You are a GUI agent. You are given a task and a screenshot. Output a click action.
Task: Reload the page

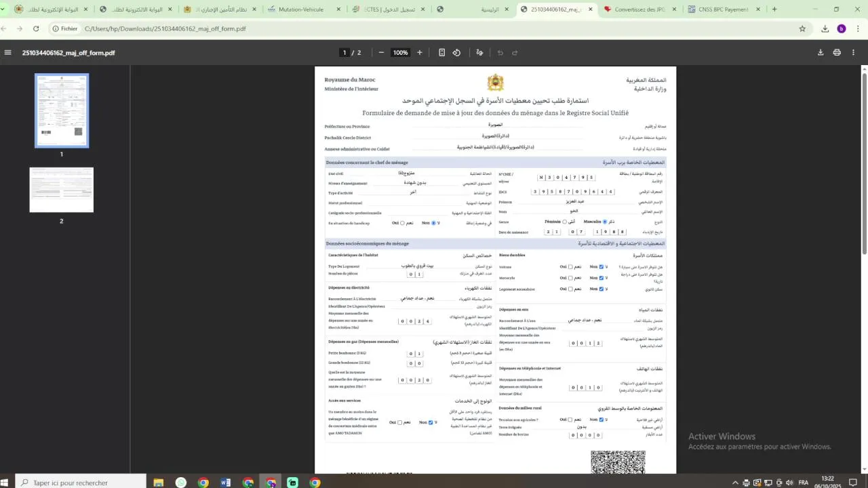click(36, 29)
